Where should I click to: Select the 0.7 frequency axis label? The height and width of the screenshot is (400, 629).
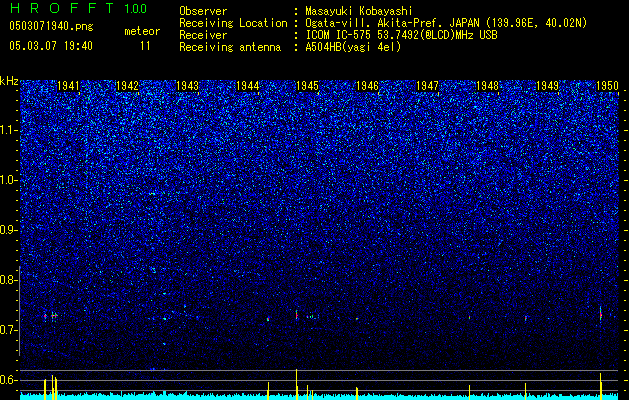point(9,330)
